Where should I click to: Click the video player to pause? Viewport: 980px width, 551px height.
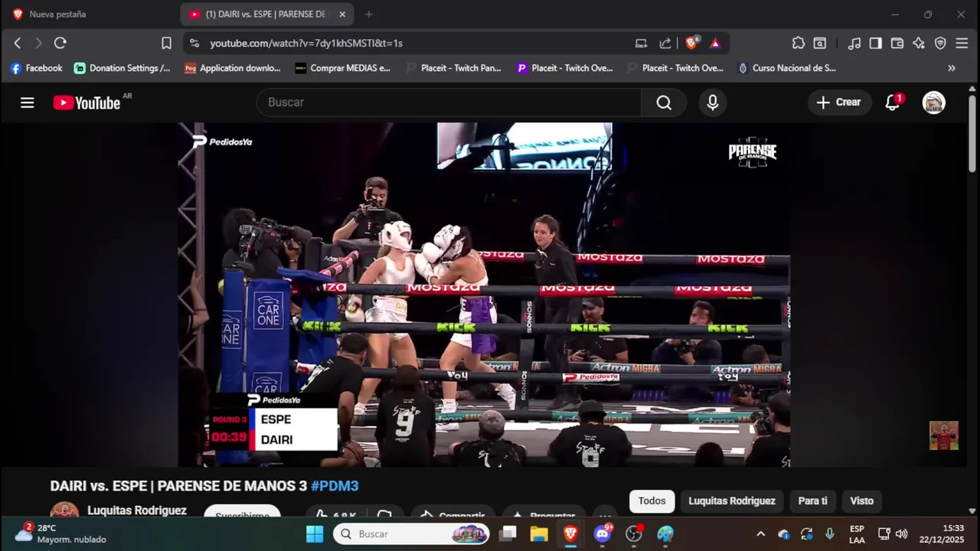click(x=484, y=295)
